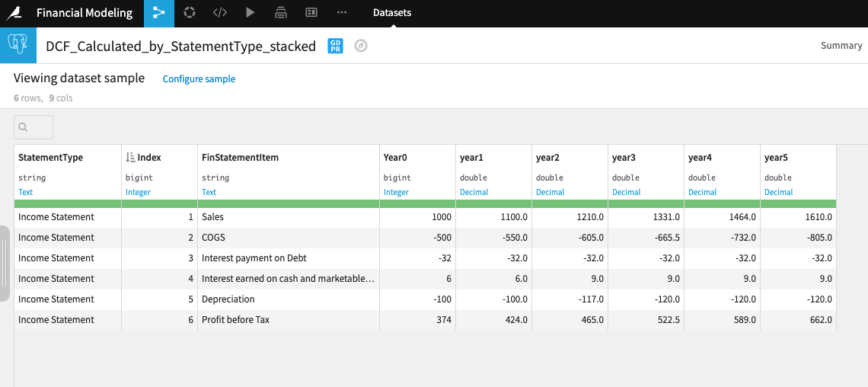Click the green validity bar under StatementType
The image size is (868, 387).
(x=68, y=203)
